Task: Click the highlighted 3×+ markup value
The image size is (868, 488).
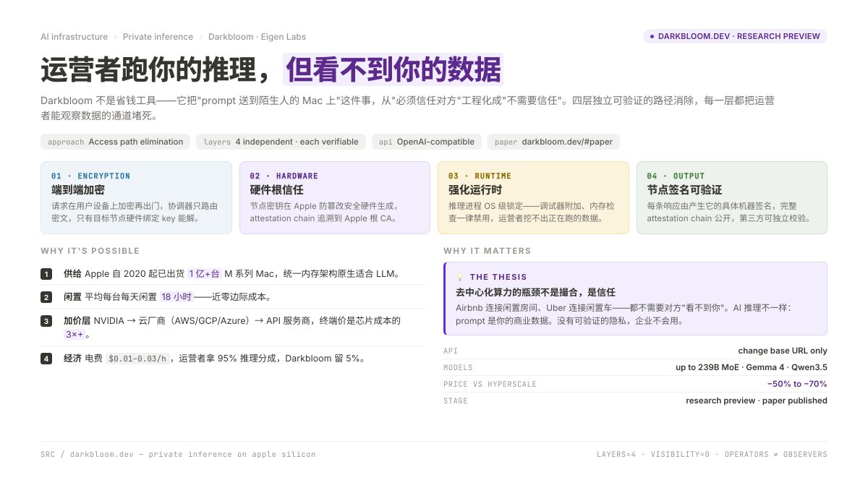Action: coord(75,334)
